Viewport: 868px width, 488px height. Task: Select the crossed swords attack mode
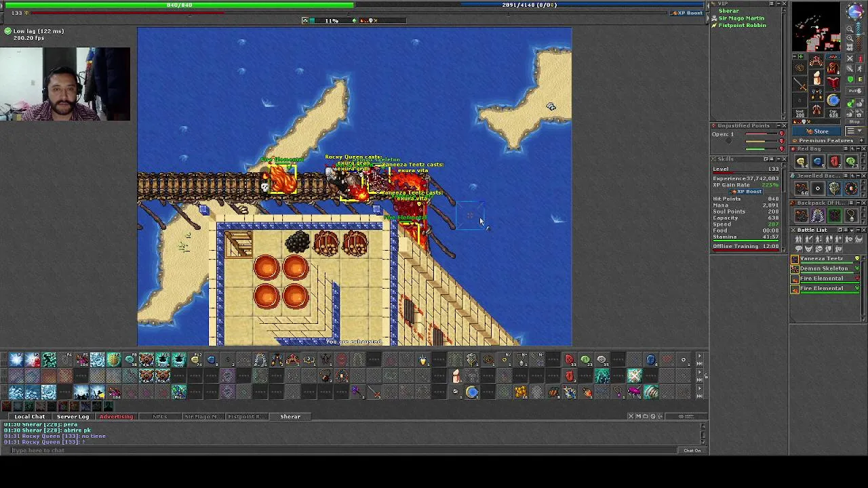850,58
